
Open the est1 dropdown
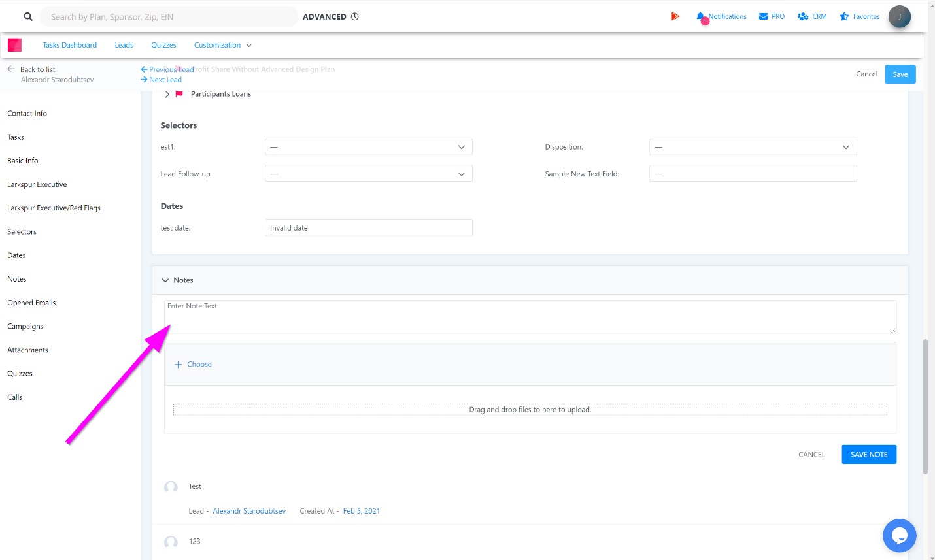(368, 147)
